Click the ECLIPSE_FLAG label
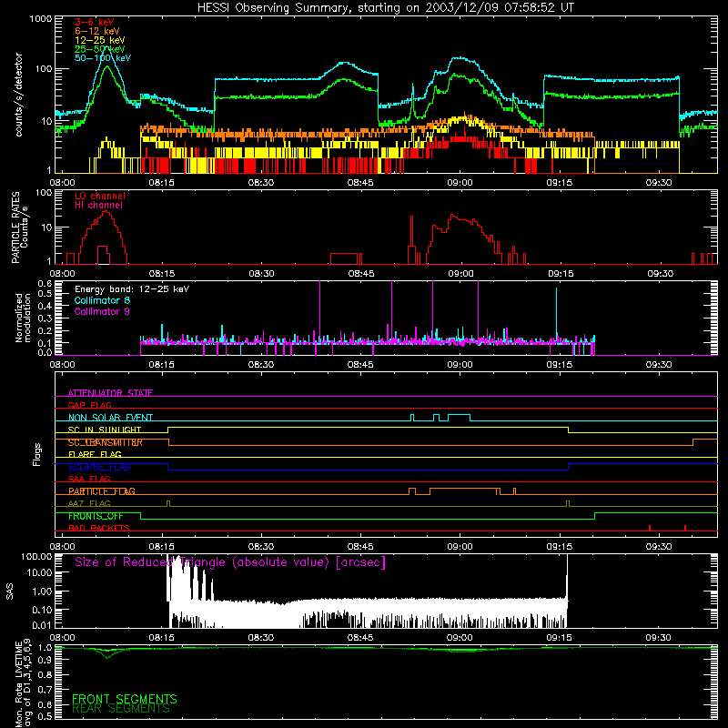Screen dimensions: 728x728 tap(99, 467)
